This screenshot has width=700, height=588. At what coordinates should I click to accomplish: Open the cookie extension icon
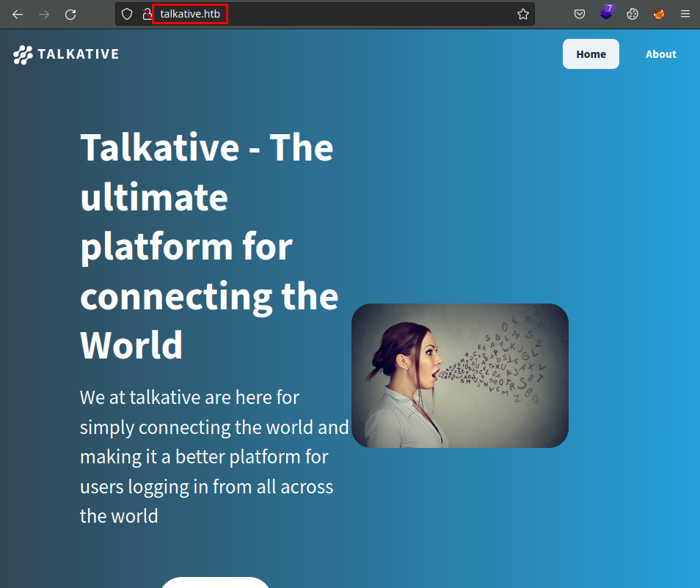(632, 14)
